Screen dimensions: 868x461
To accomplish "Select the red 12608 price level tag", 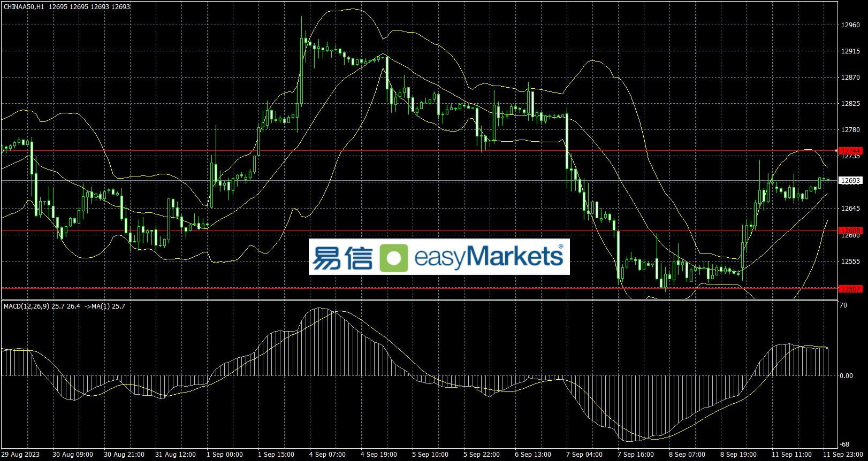I will (850, 231).
